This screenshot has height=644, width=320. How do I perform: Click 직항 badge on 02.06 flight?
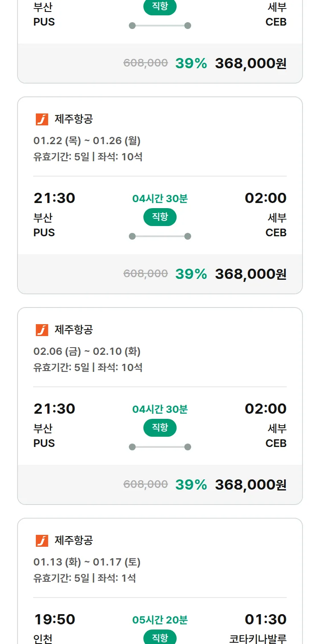click(x=160, y=428)
